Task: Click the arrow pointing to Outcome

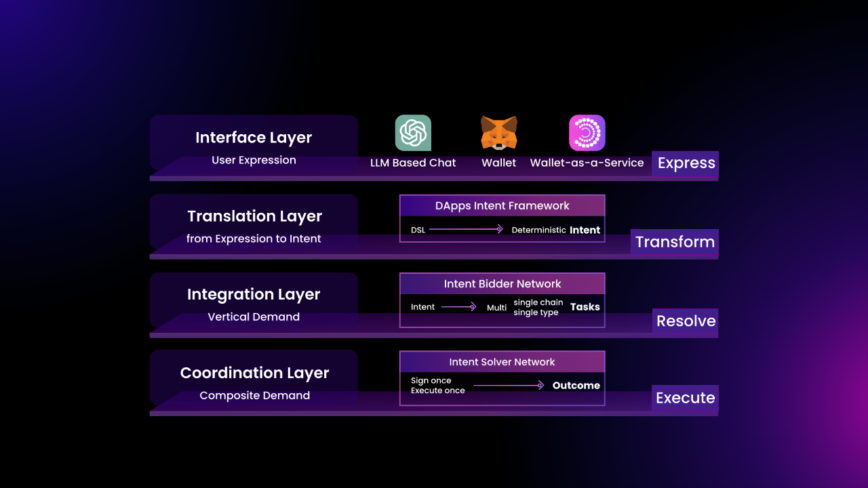Action: [x=509, y=386]
